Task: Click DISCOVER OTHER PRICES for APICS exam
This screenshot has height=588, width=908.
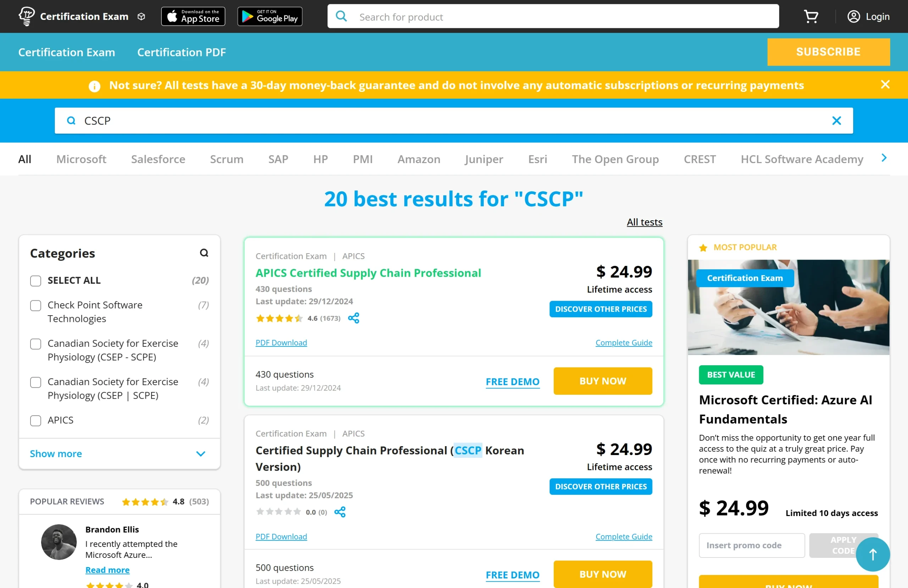Action: (x=601, y=309)
